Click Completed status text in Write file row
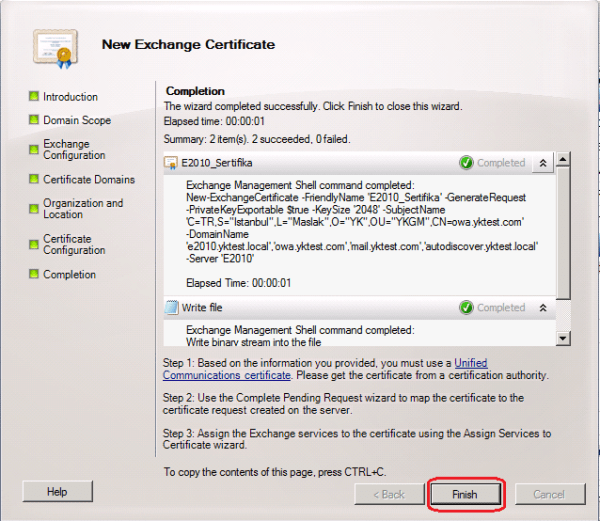 (x=501, y=308)
